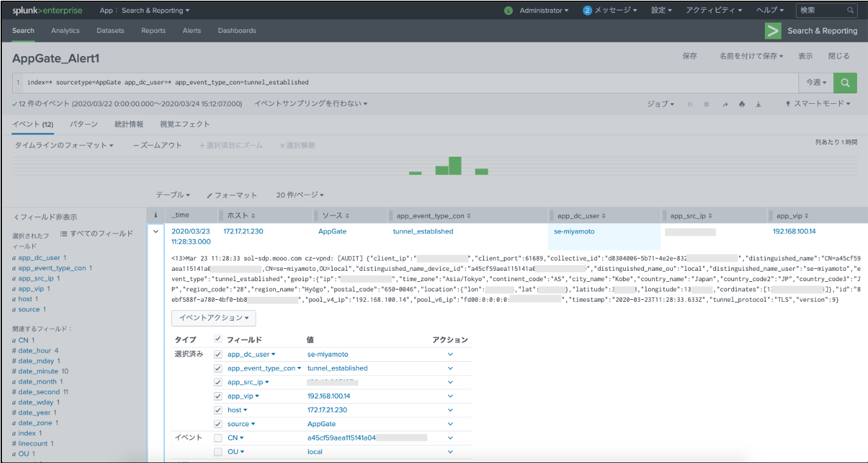Uncheck the app_vip field checkbox
Image resolution: width=868 pixels, height=463 pixels.
pos(218,396)
